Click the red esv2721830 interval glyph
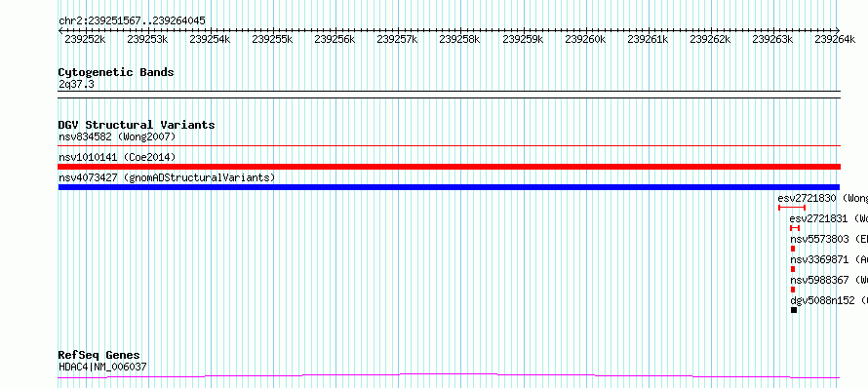 (x=792, y=208)
